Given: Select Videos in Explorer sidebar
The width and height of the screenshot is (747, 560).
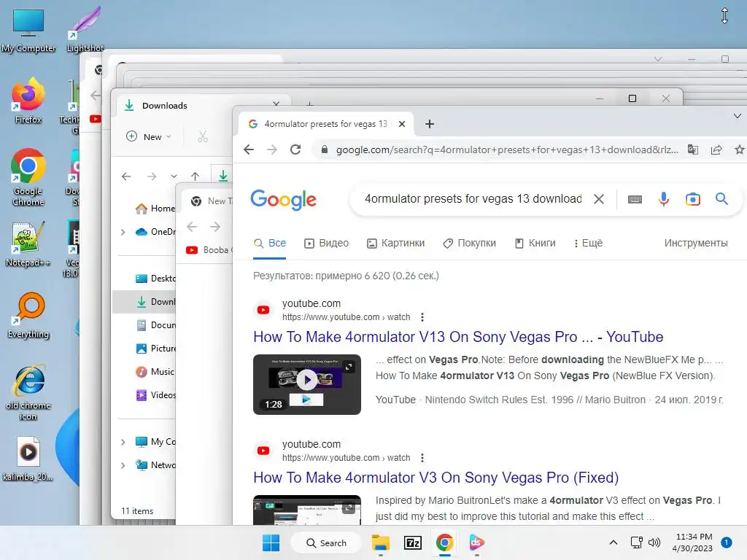Looking at the screenshot, I should pos(155,395).
